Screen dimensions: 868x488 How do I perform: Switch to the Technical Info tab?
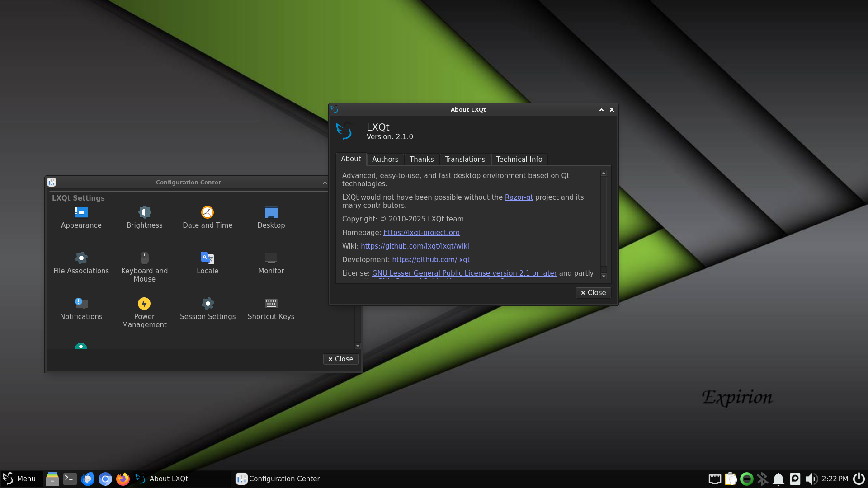tap(519, 160)
